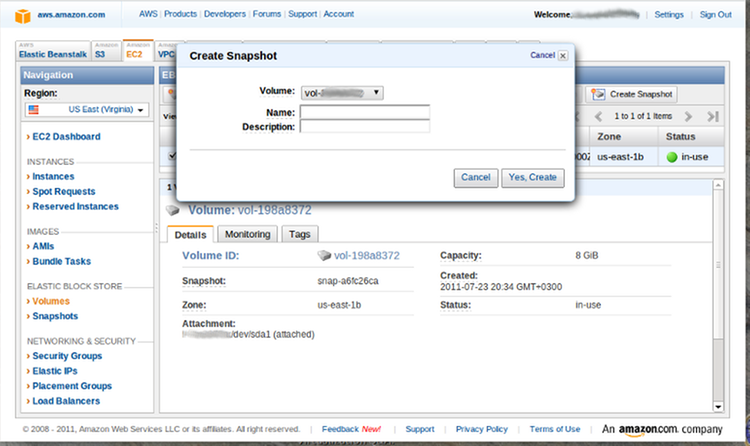The height and width of the screenshot is (446, 750).
Task: Click the Cancel button in dialog
Action: [x=475, y=178]
